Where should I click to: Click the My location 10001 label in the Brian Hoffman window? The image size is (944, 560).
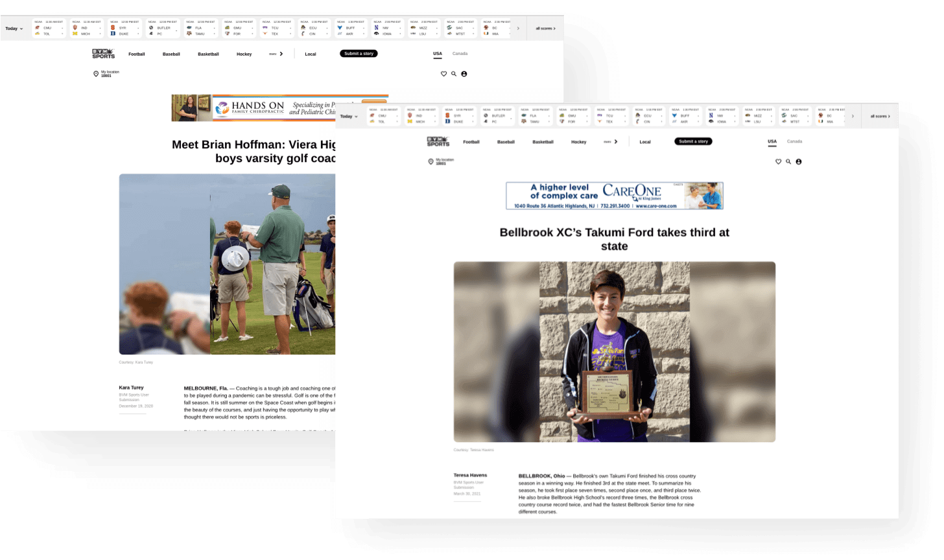click(x=110, y=74)
